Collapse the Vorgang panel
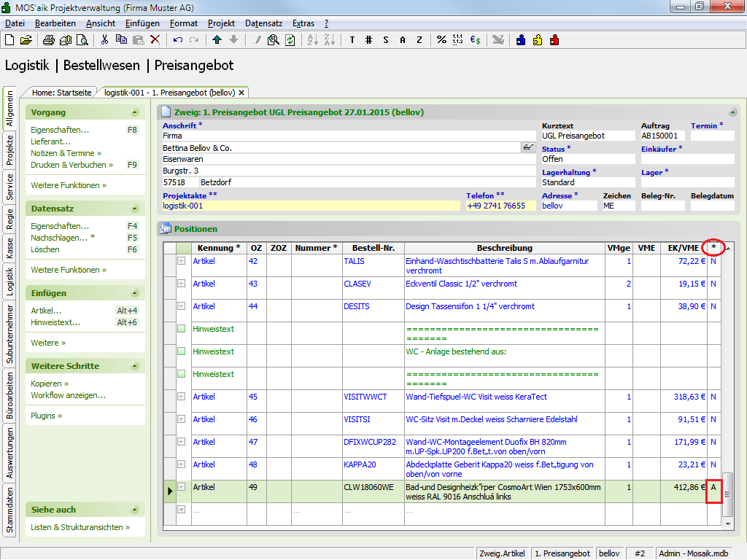The image size is (747, 560). [135, 112]
